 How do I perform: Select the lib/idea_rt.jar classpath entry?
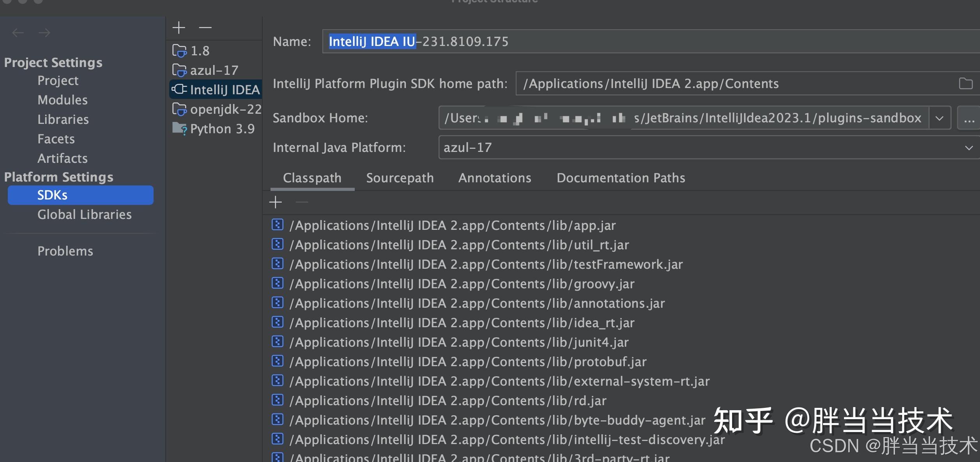tap(462, 323)
